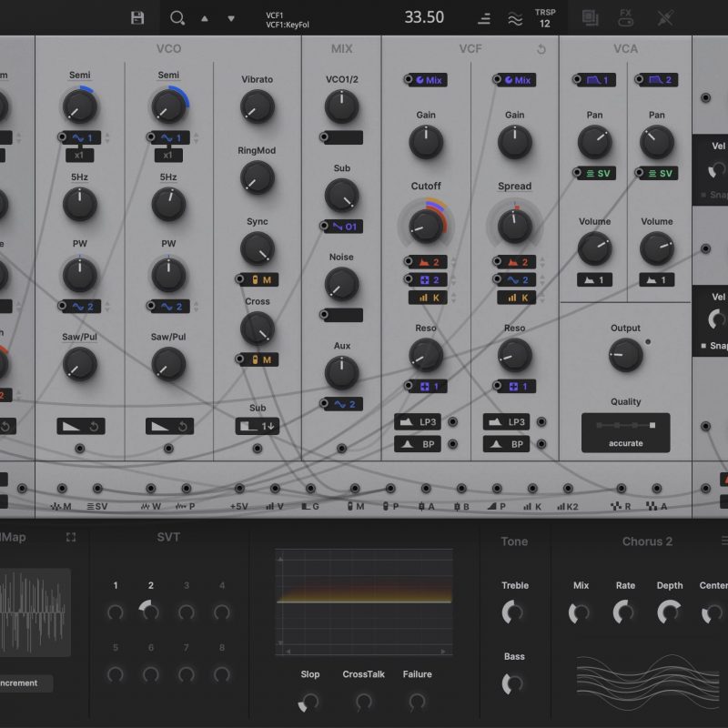Click the crossed tools icon in top bar

coord(667,17)
